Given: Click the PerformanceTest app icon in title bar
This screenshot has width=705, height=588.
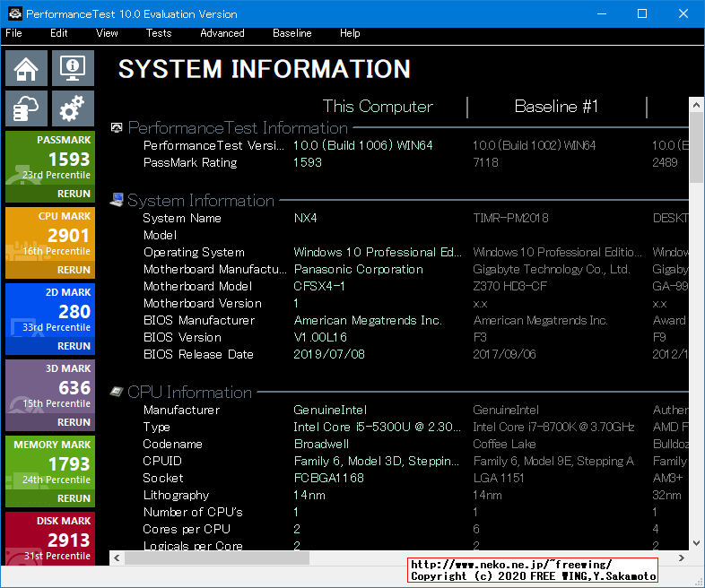Looking at the screenshot, I should pyautogui.click(x=15, y=13).
